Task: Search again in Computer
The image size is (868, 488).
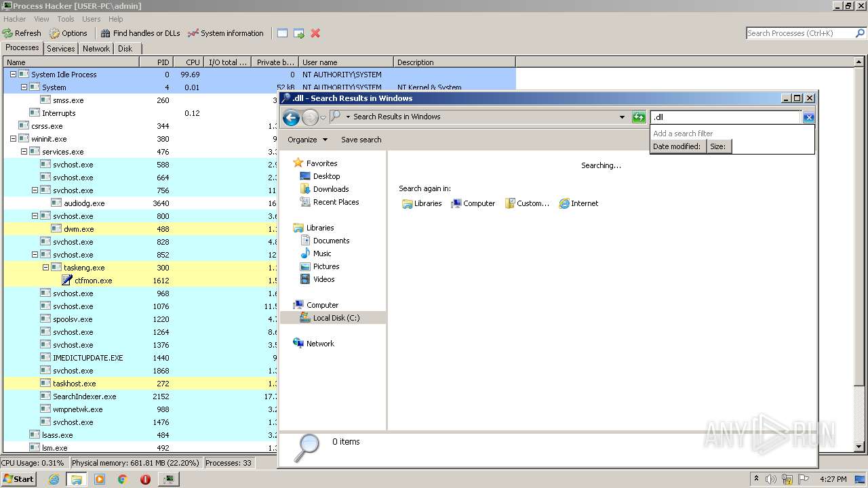Action: coord(473,203)
